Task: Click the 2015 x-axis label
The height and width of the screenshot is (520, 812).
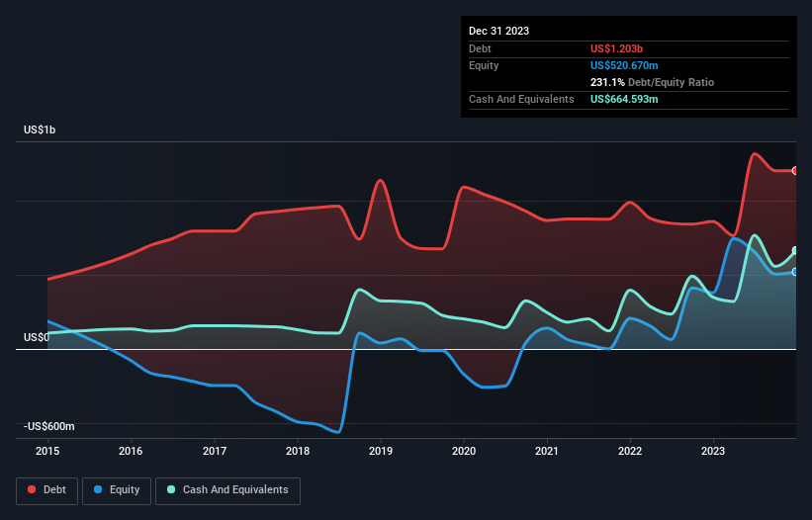Action: tap(47, 451)
